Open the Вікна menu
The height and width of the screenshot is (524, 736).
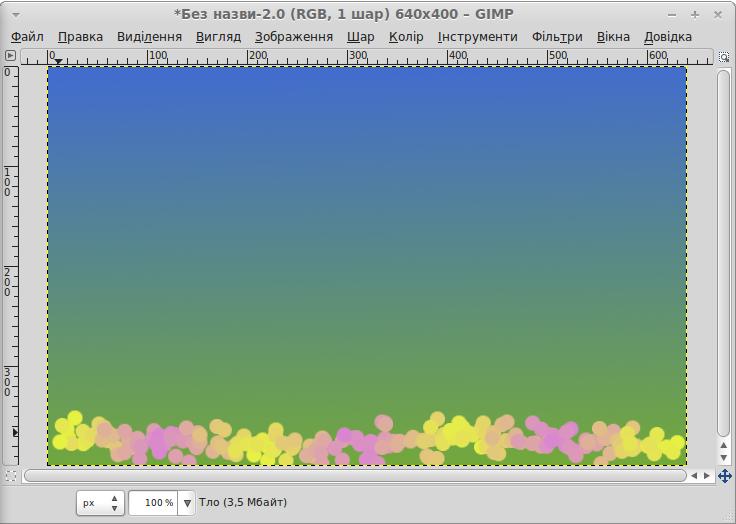click(x=613, y=37)
